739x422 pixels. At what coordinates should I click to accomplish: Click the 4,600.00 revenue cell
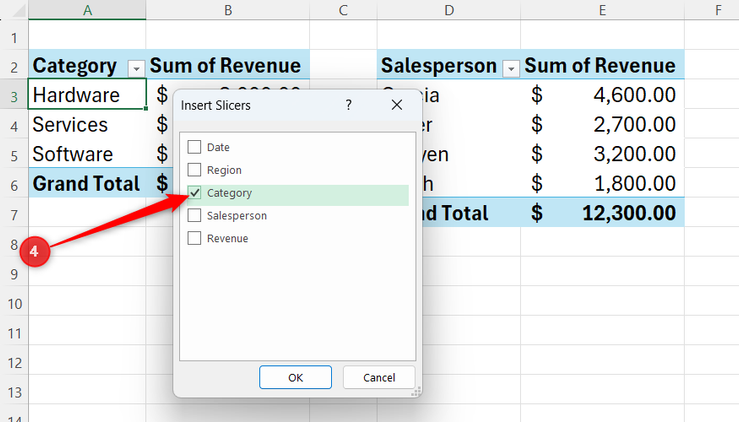coord(602,94)
